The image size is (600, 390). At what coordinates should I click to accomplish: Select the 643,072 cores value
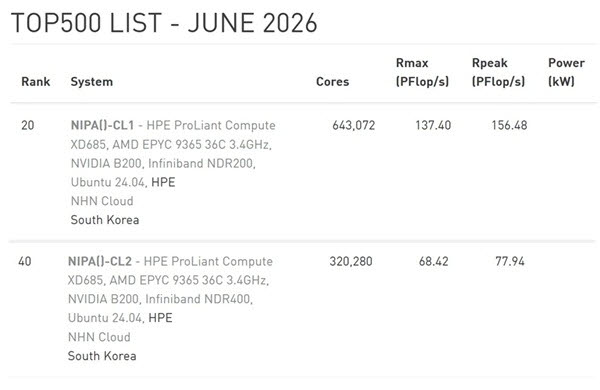tap(354, 125)
